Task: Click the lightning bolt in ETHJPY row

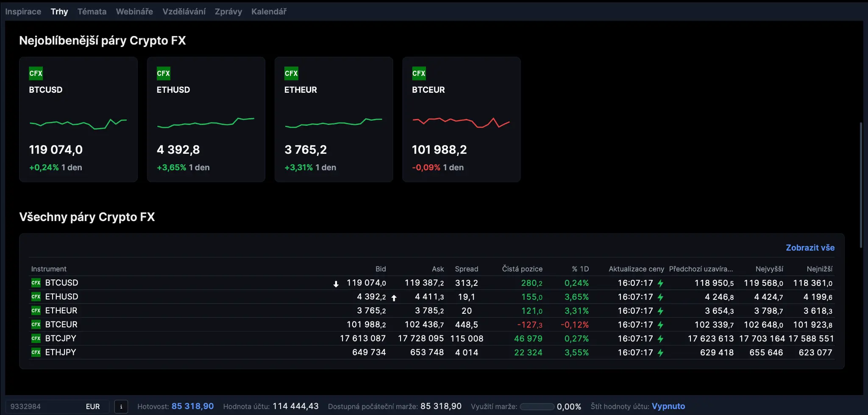Action: (660, 352)
